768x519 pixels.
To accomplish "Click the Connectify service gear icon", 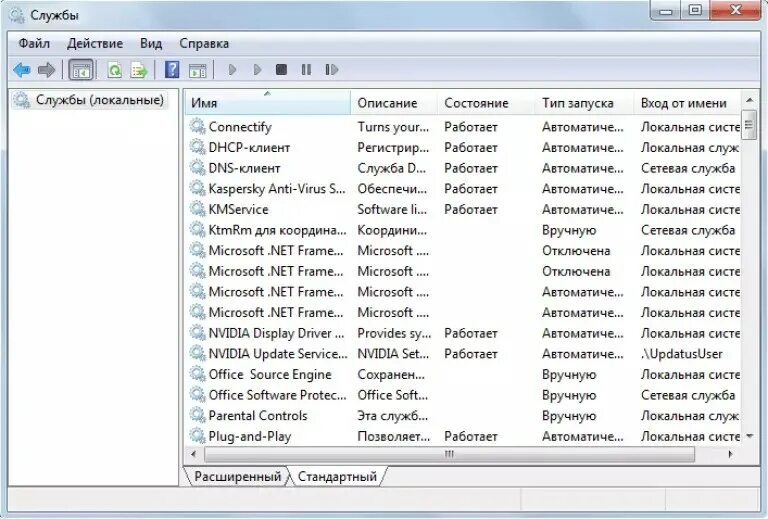I will pyautogui.click(x=197, y=126).
